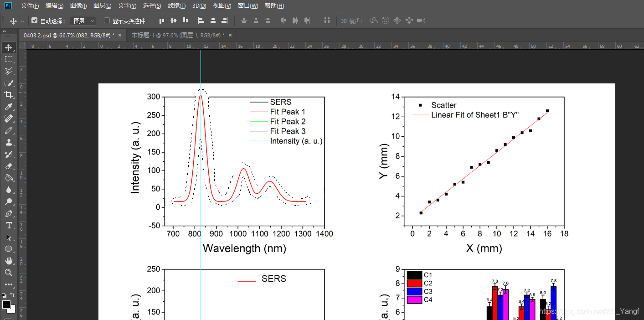Viewport: 644px width, 320px height.
Task: Align vertical centers in options bar
Action: (173, 21)
